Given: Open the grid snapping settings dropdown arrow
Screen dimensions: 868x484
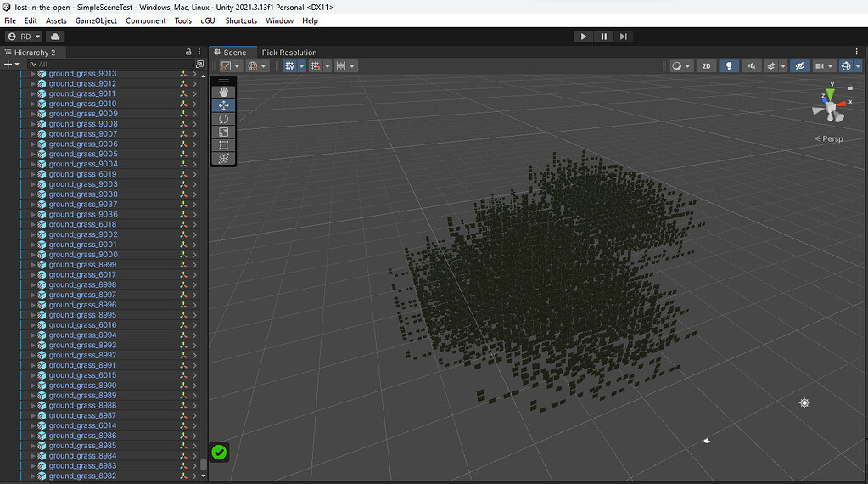Looking at the screenshot, I should pyautogui.click(x=328, y=66).
